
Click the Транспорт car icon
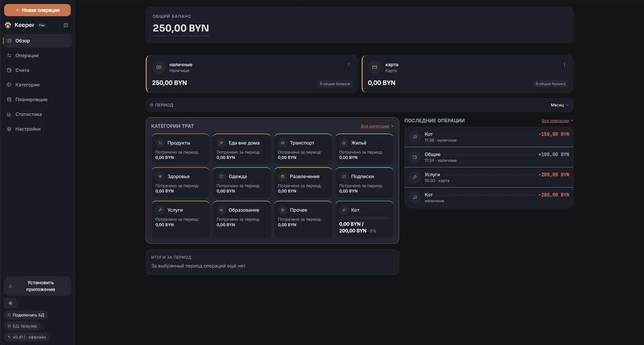[x=283, y=143]
